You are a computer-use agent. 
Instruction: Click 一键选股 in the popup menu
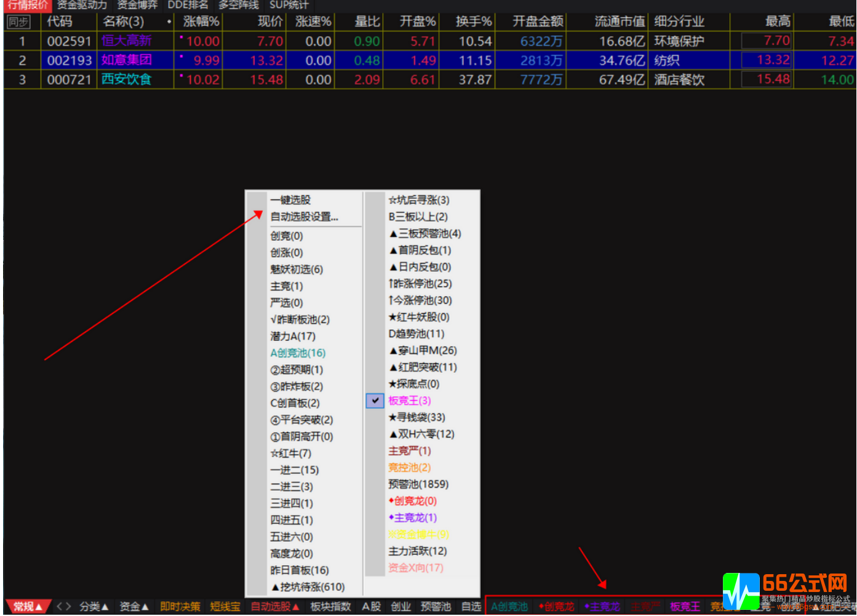pyautogui.click(x=290, y=199)
